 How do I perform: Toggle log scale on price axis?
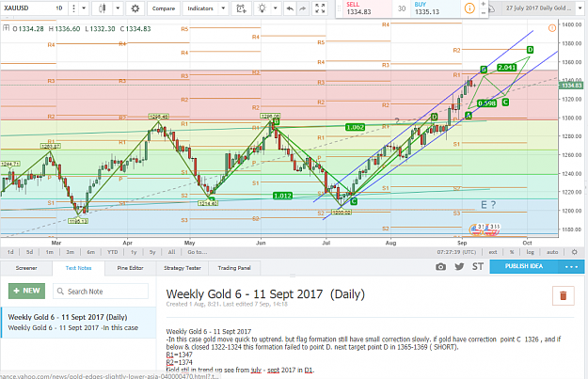(x=530, y=252)
